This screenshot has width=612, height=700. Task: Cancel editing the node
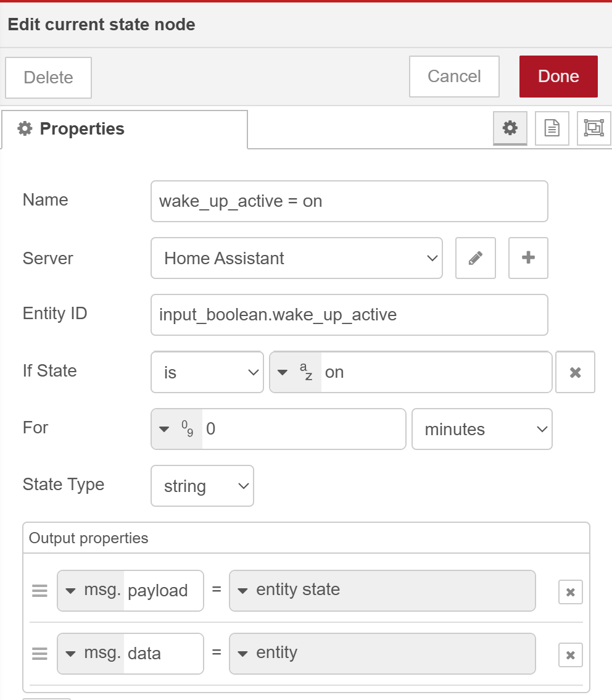tap(454, 77)
